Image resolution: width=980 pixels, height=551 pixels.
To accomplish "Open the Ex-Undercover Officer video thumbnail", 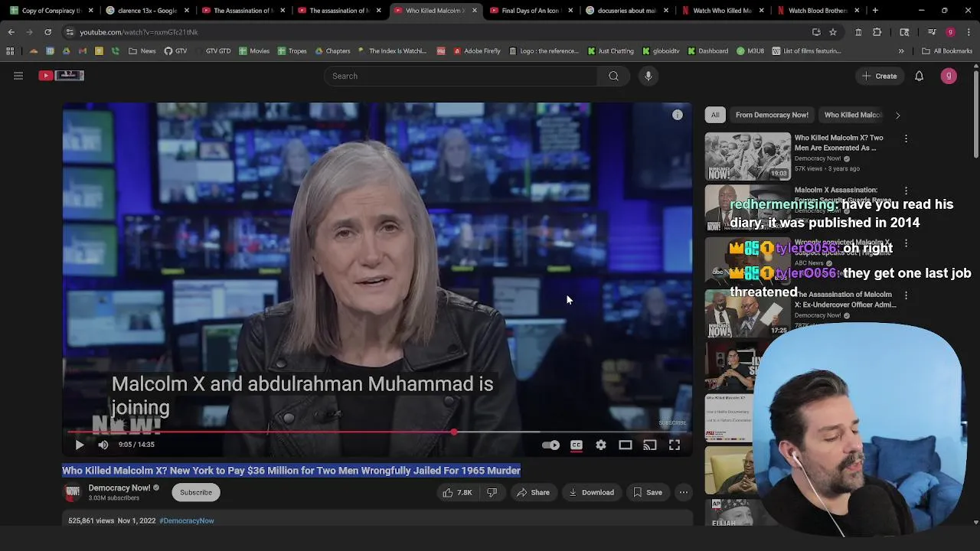I will 748,313.
